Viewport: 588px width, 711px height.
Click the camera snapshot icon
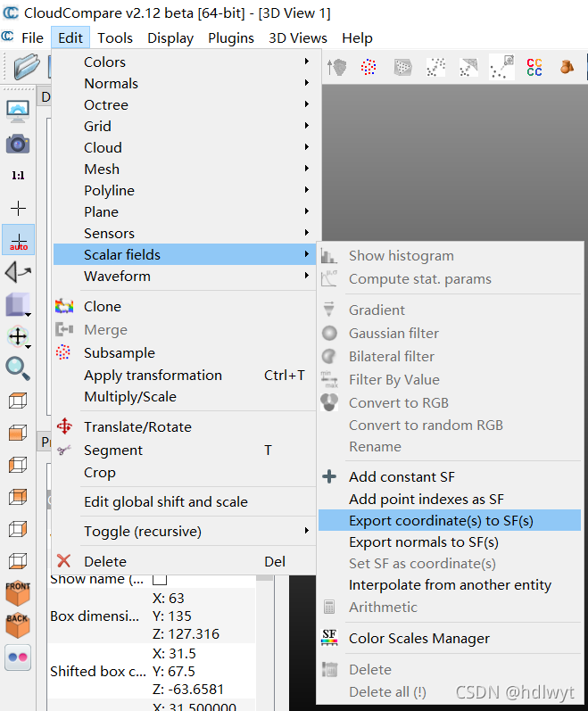[18, 145]
